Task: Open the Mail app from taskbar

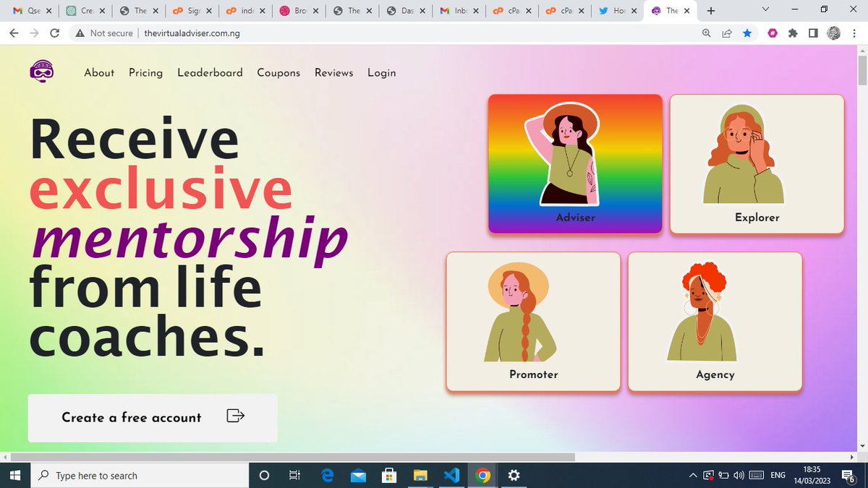Action: pyautogui.click(x=358, y=476)
